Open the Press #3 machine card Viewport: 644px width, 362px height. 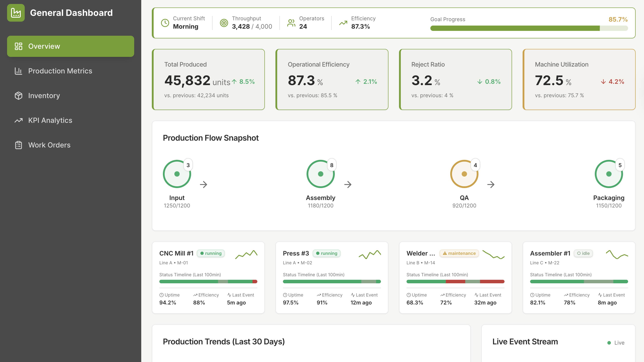coord(332,277)
